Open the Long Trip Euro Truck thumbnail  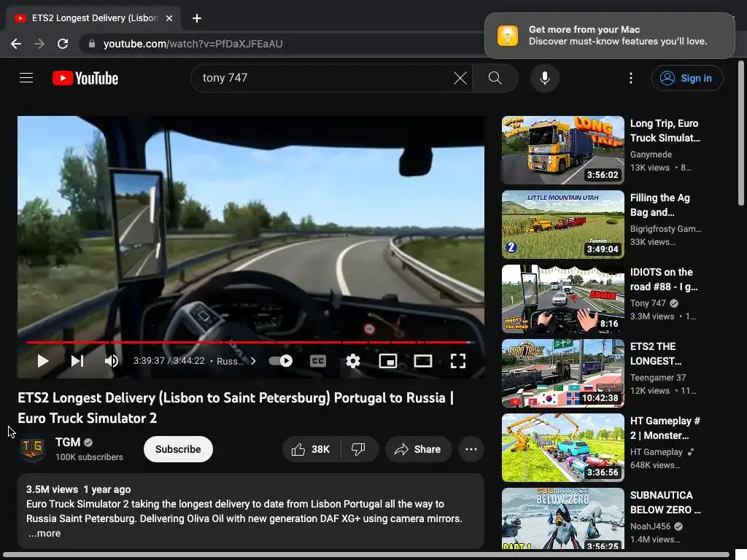point(562,150)
